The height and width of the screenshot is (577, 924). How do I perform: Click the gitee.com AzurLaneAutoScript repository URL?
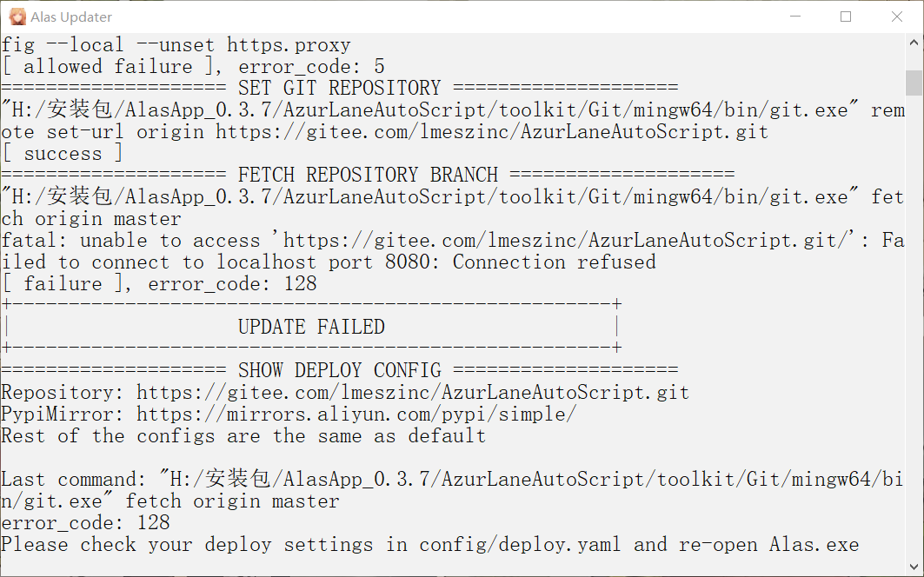pyautogui.click(x=409, y=392)
